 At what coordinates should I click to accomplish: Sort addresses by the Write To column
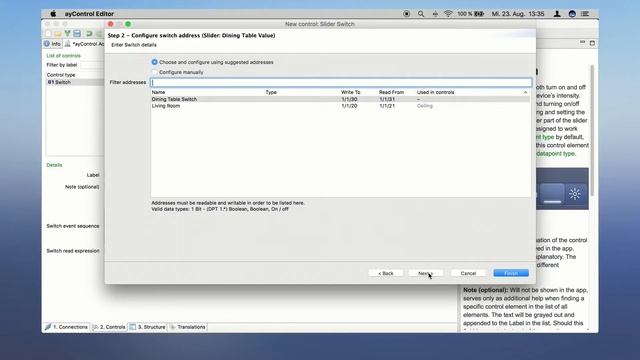click(x=351, y=92)
